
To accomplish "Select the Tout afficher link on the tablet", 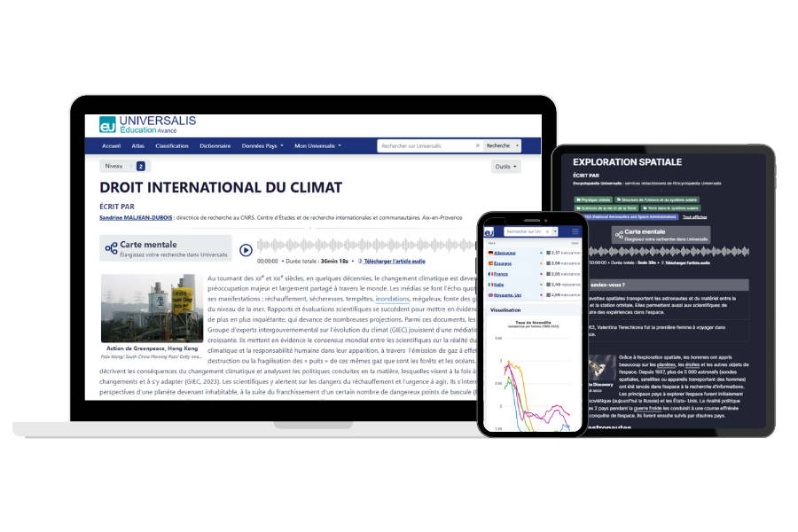I will point(694,217).
